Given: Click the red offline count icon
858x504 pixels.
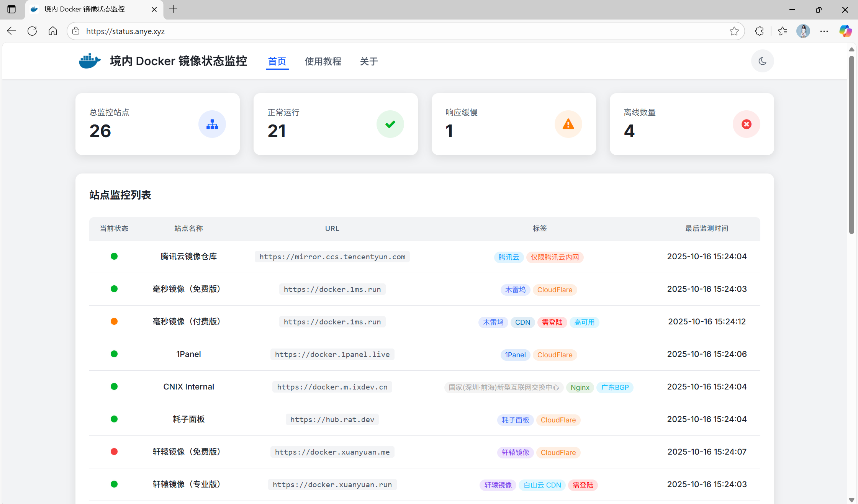Looking at the screenshot, I should coord(746,124).
